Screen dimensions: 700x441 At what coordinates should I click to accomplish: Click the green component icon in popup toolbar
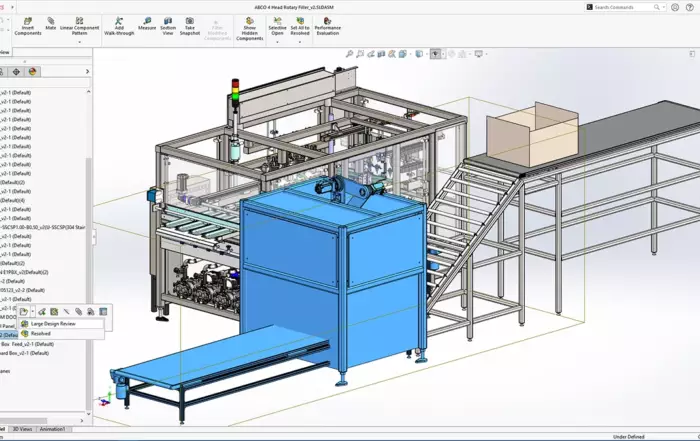click(54, 312)
